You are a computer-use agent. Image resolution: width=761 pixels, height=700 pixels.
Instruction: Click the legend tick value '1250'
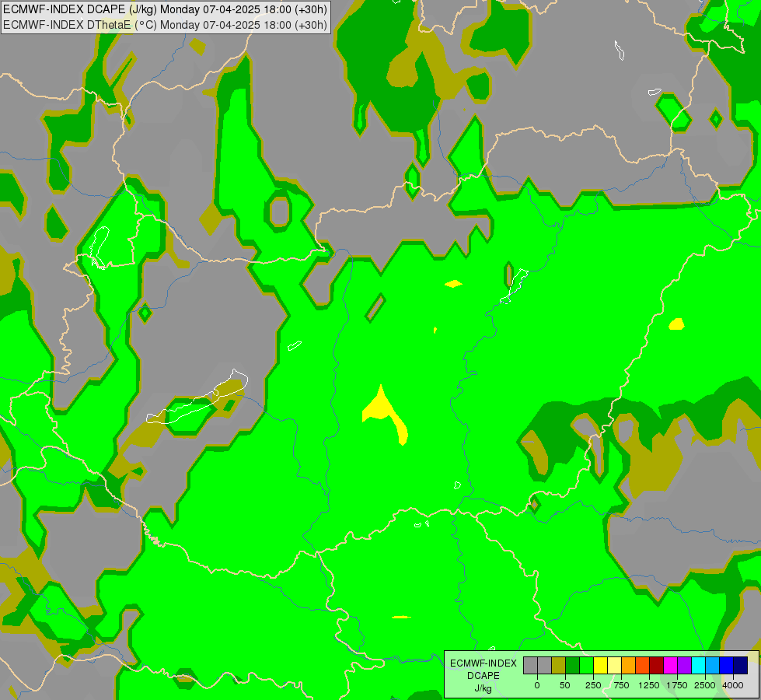click(649, 685)
